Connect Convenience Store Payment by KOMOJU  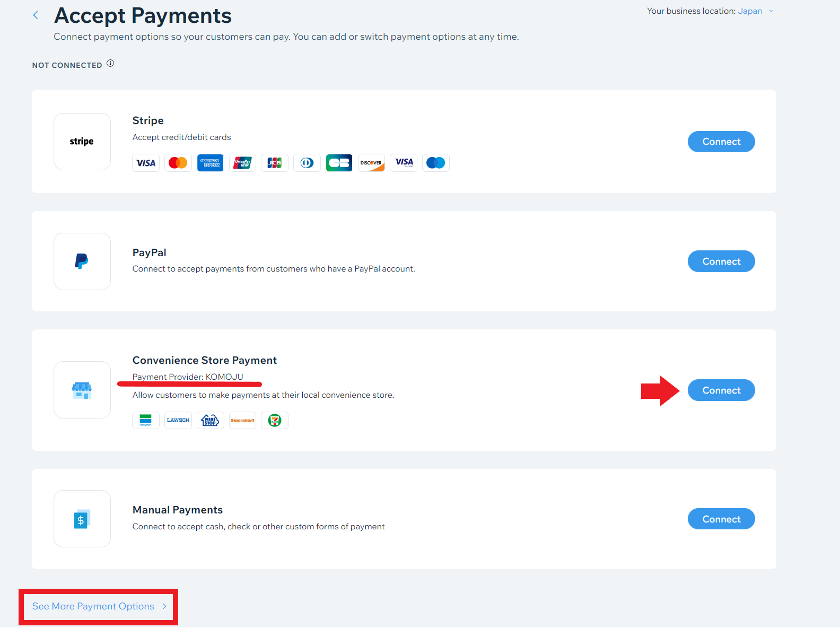721,390
